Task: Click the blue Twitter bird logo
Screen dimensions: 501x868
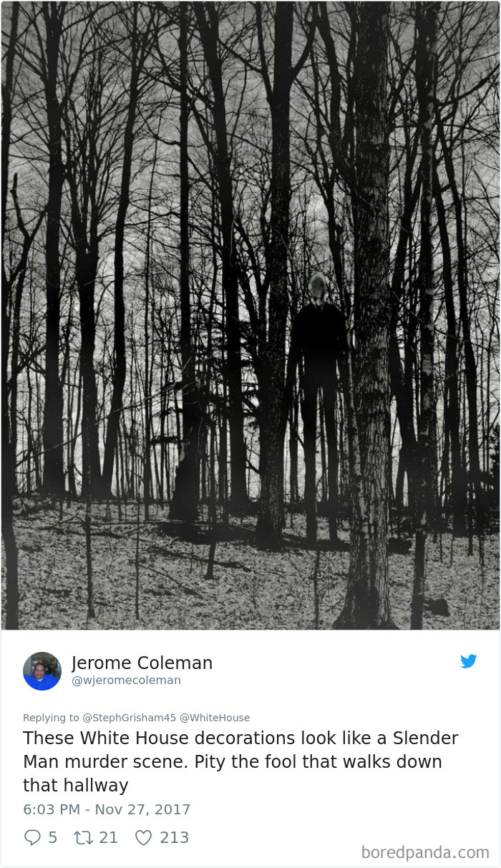Action: coord(469,661)
